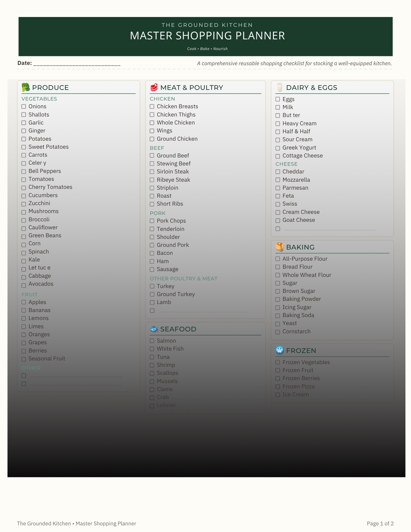Screen dimensions: 411x532
Task: Check the Chicken Breasts checkbox
Action: pyautogui.click(x=152, y=106)
